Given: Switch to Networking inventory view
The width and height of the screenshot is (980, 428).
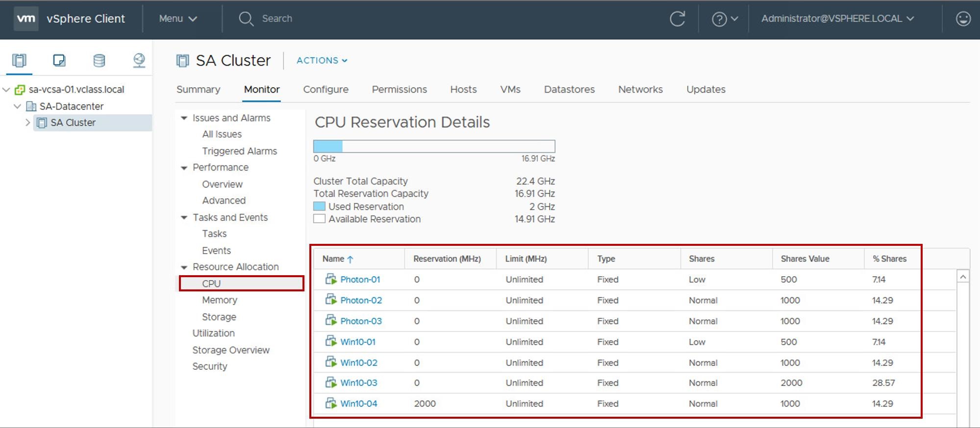Looking at the screenshot, I should (x=139, y=60).
